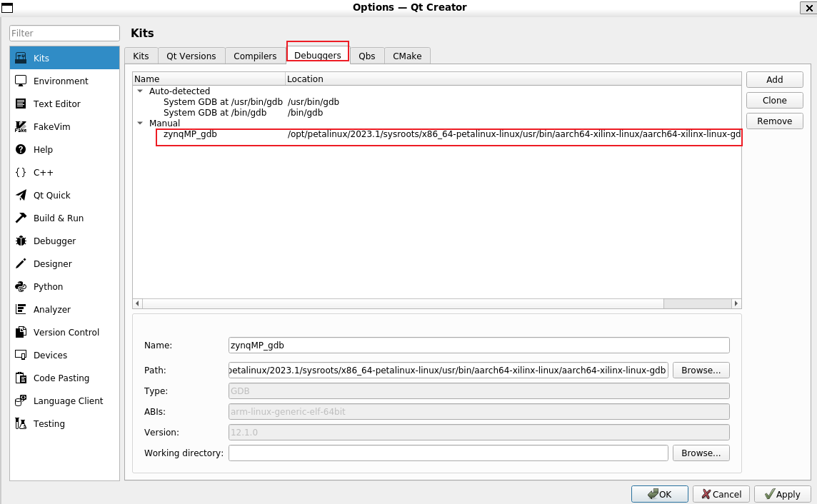
Task: Switch to the Qt Versions tab
Action: (191, 56)
